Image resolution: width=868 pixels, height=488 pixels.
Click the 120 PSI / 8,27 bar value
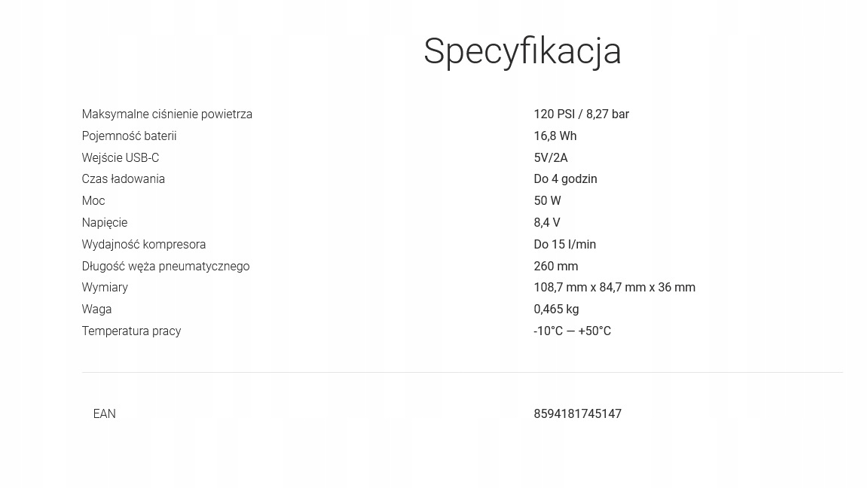tap(581, 114)
